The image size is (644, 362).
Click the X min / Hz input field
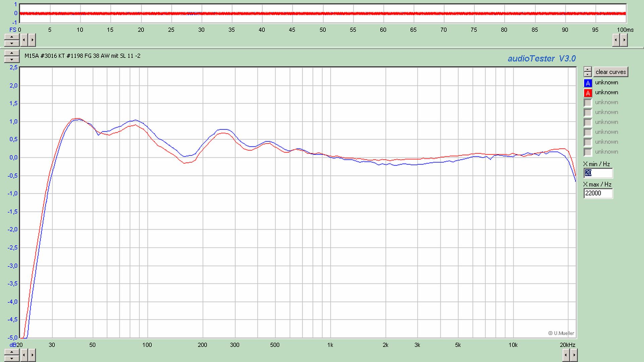tap(598, 173)
